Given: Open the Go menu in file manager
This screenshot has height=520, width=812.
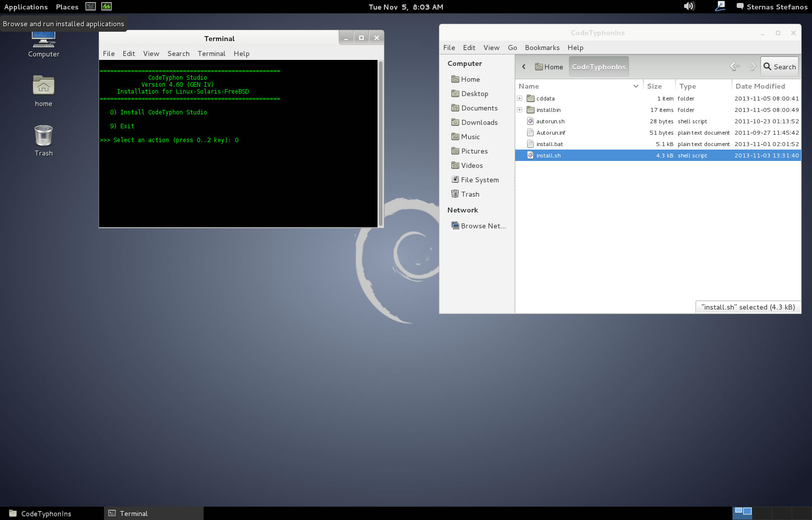Looking at the screenshot, I should [512, 48].
